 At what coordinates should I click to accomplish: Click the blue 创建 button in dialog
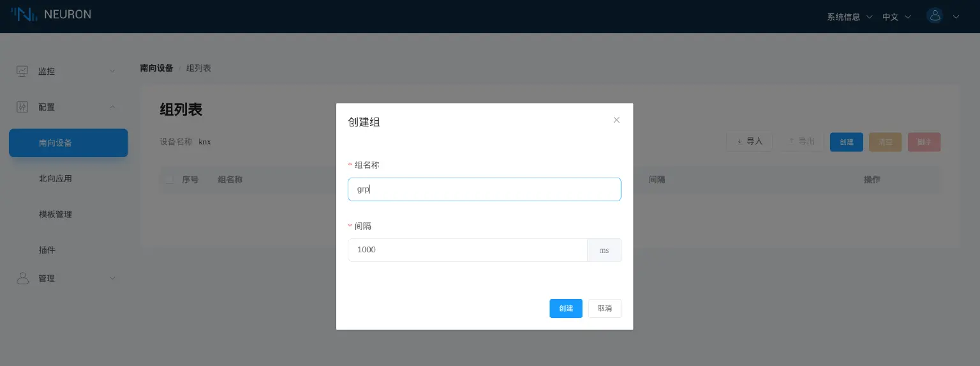(x=565, y=309)
